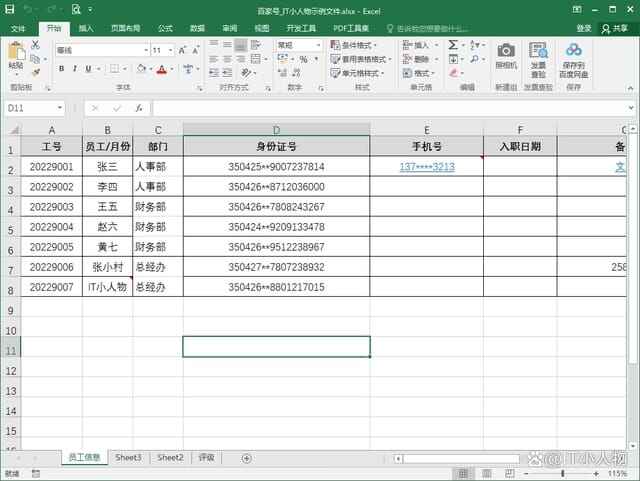Click the phonetic guide (文) icon
Image resolution: width=640 pixels, height=481 pixels.
(188, 69)
